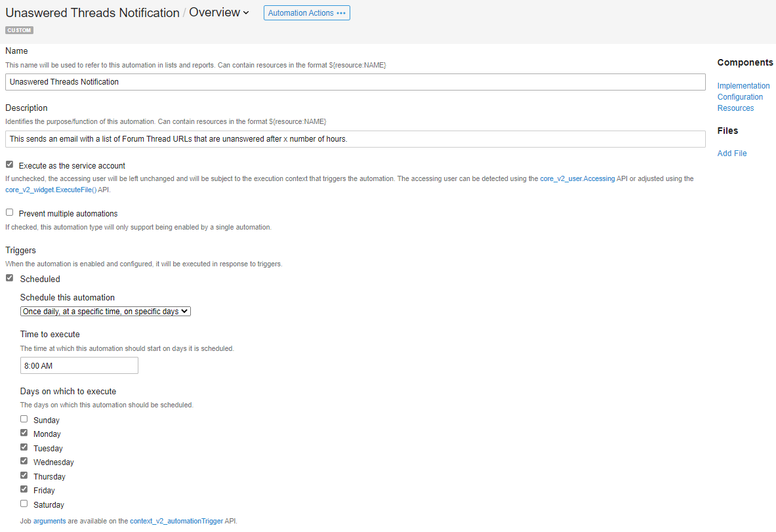Uncheck the Thursday checkbox

(x=24, y=476)
